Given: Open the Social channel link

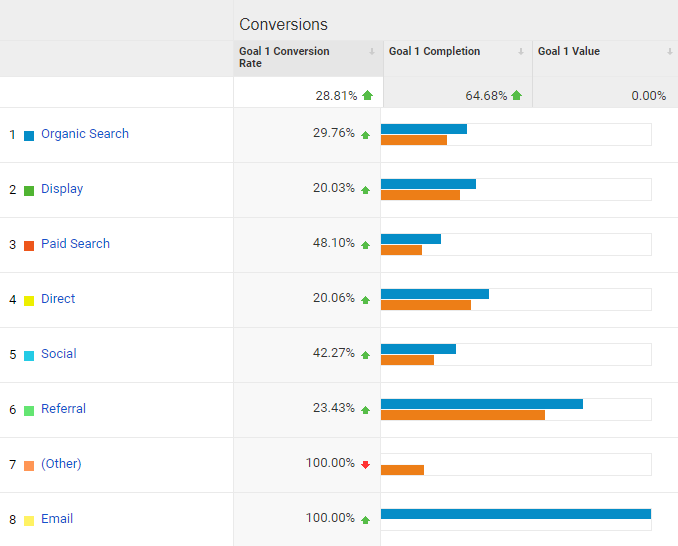Looking at the screenshot, I should tap(58, 354).
